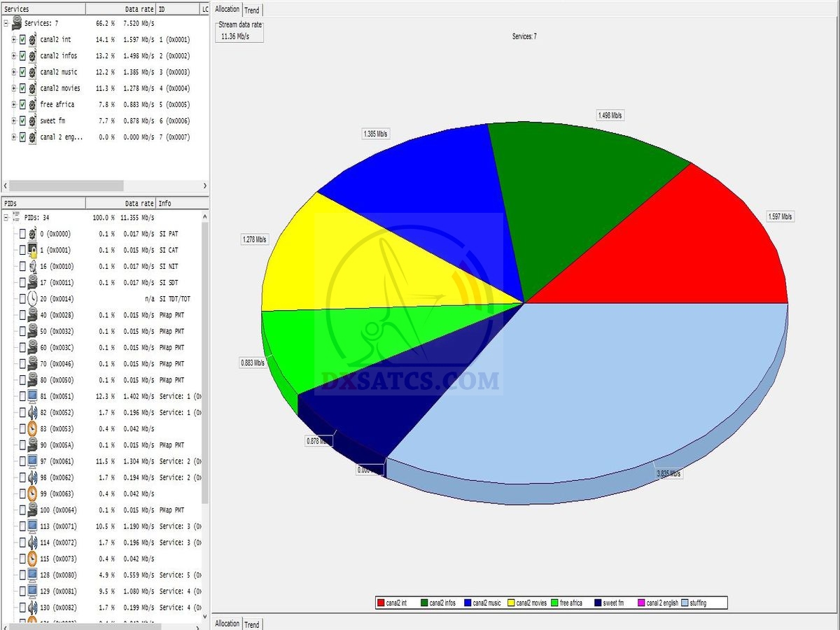Uncheck the sweet fm service checkbox

click(x=22, y=121)
